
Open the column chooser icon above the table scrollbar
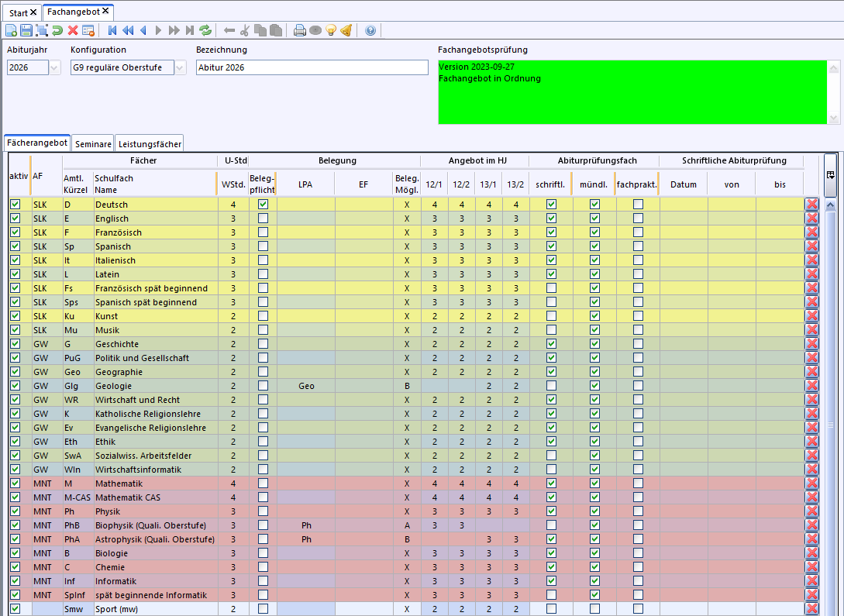pyautogui.click(x=831, y=175)
